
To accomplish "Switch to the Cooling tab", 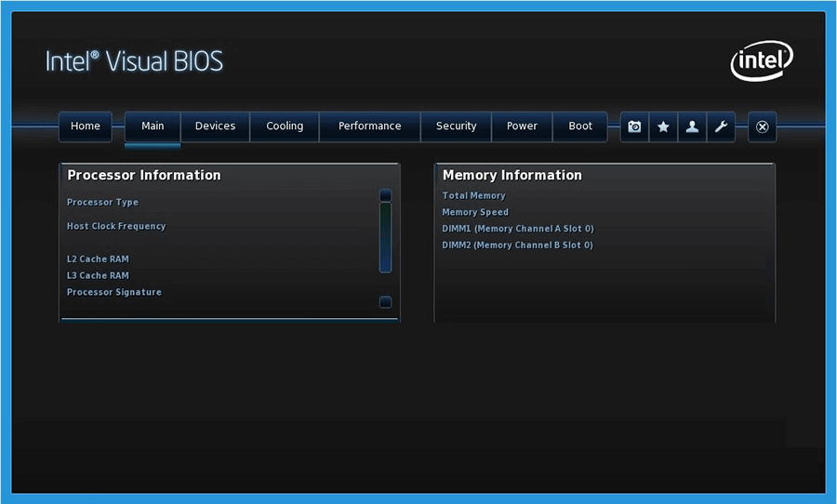I will [x=285, y=126].
